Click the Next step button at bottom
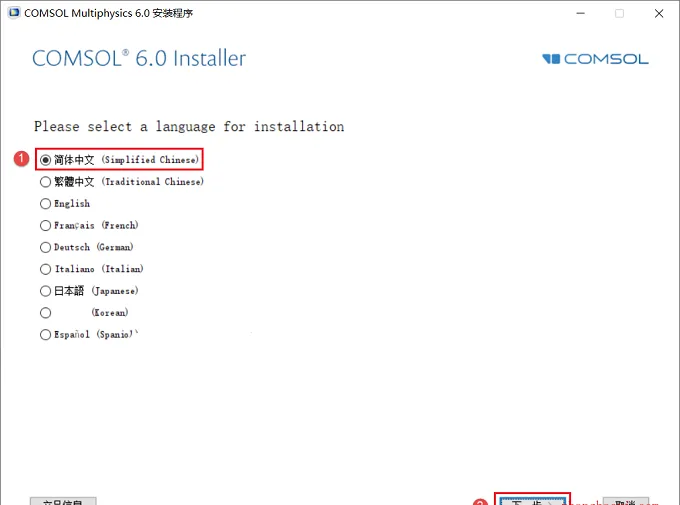The image size is (680, 505). click(x=532, y=502)
